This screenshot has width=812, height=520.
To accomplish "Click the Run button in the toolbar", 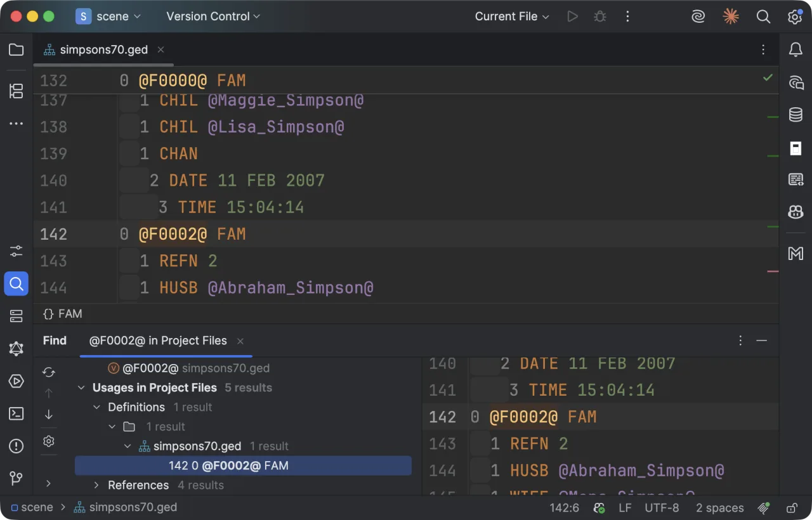I will 572,16.
